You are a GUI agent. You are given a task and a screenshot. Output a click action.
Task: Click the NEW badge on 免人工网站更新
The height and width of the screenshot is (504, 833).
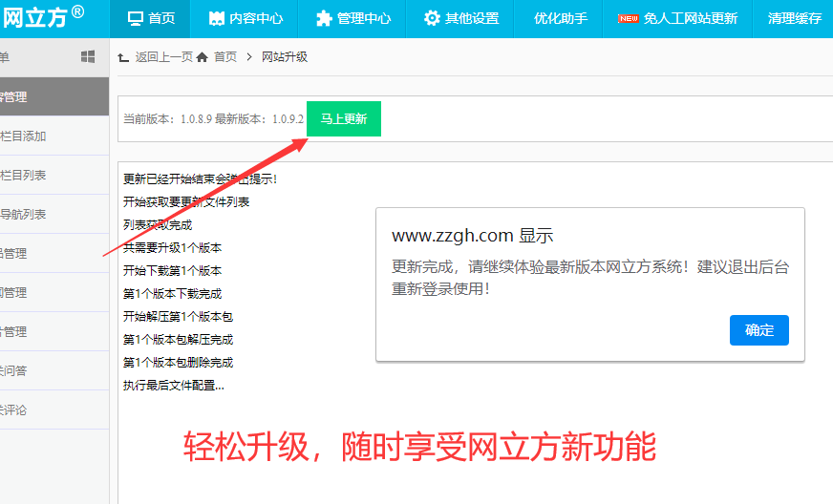tap(629, 18)
